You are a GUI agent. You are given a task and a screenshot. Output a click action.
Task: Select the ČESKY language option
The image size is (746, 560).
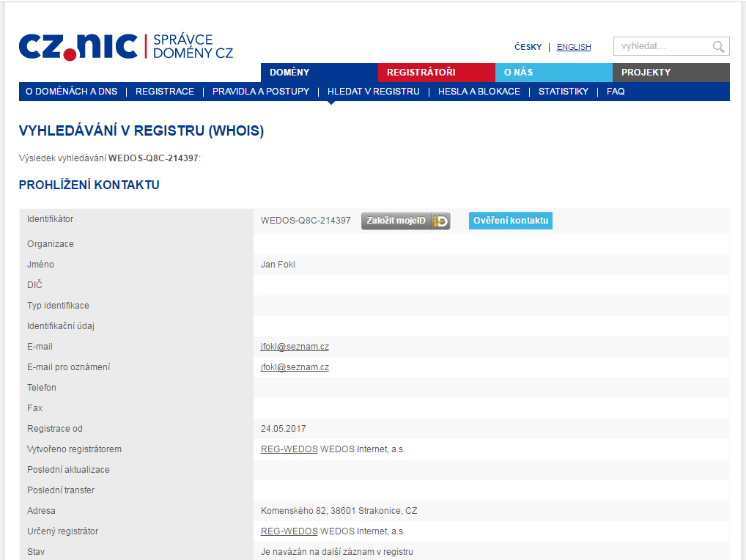coord(528,47)
